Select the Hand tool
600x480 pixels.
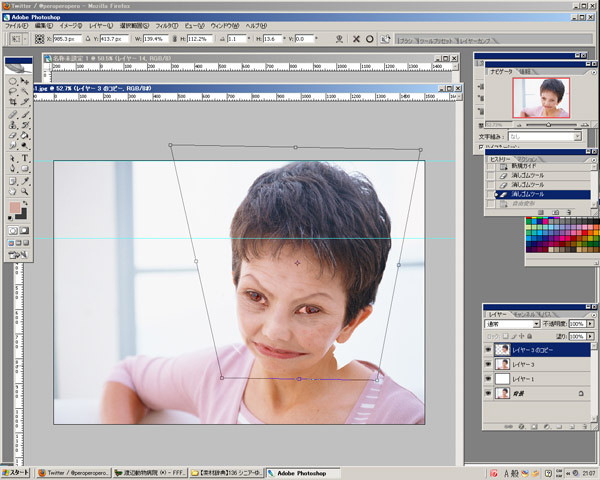pos(13,191)
